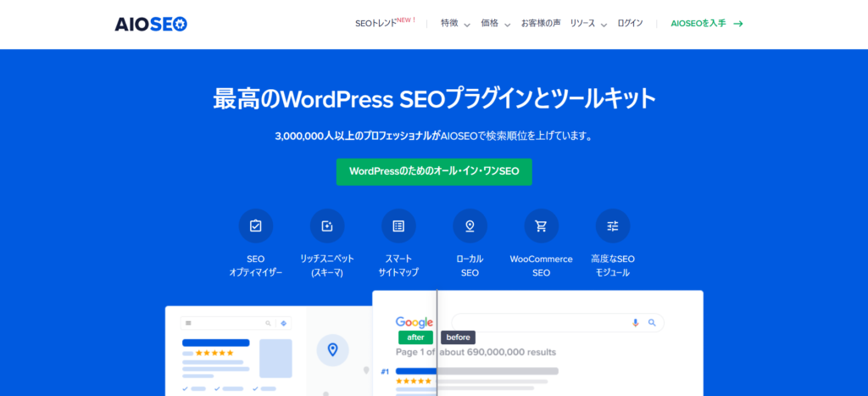
Task: Click the arrow beside AIOSEOを入手
Action: point(738,24)
